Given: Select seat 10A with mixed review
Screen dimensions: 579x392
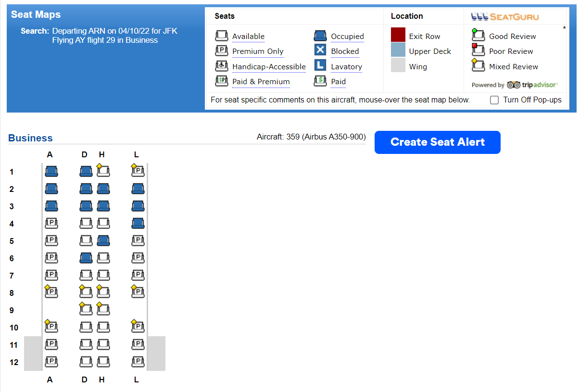Looking at the screenshot, I should click(51, 327).
